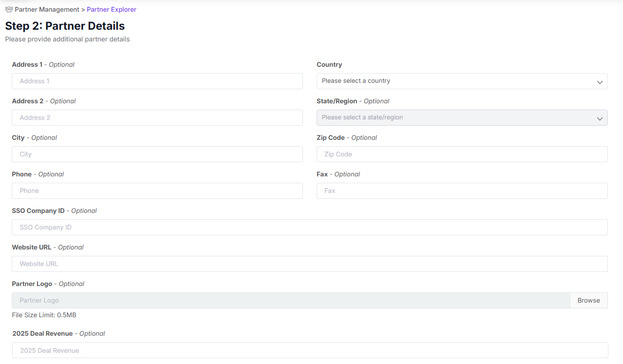Focus the City text field
The height and width of the screenshot is (364, 623).
(x=157, y=154)
